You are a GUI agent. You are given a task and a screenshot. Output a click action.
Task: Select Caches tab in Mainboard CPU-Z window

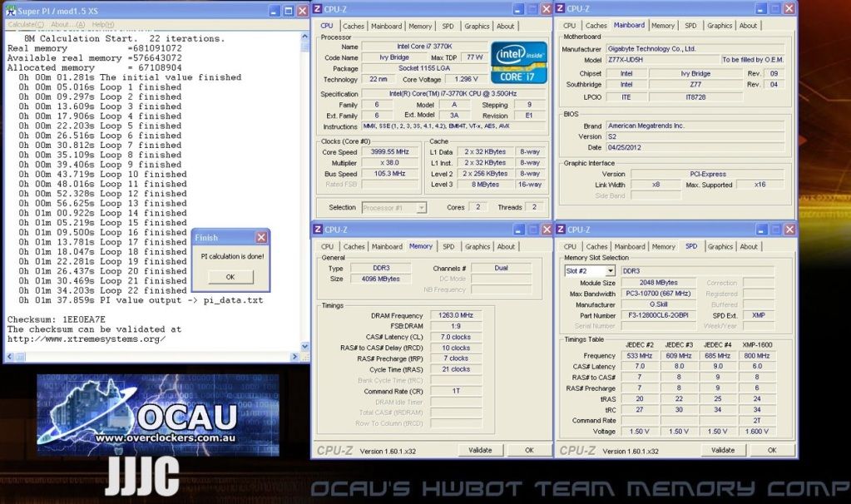(596, 26)
